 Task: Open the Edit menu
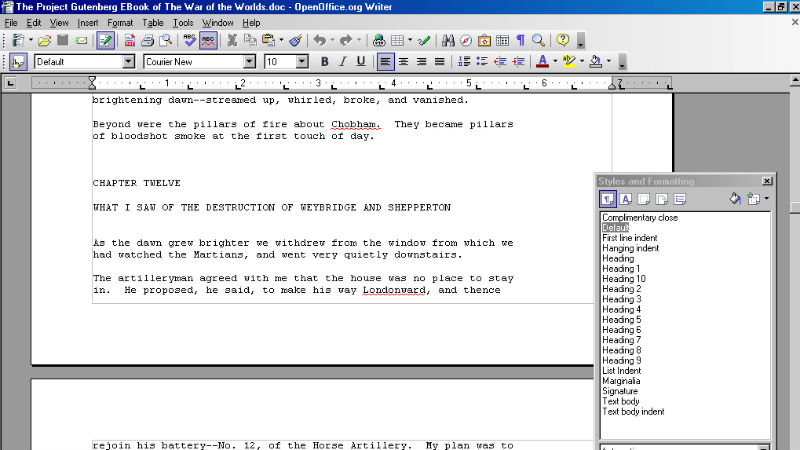pos(34,23)
